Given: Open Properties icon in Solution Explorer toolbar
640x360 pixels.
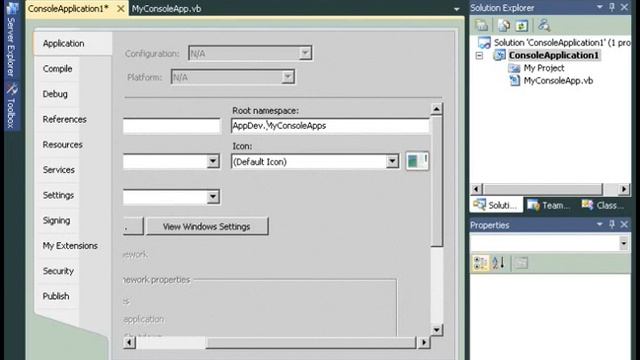Looking at the screenshot, I should pyautogui.click(x=482, y=25).
